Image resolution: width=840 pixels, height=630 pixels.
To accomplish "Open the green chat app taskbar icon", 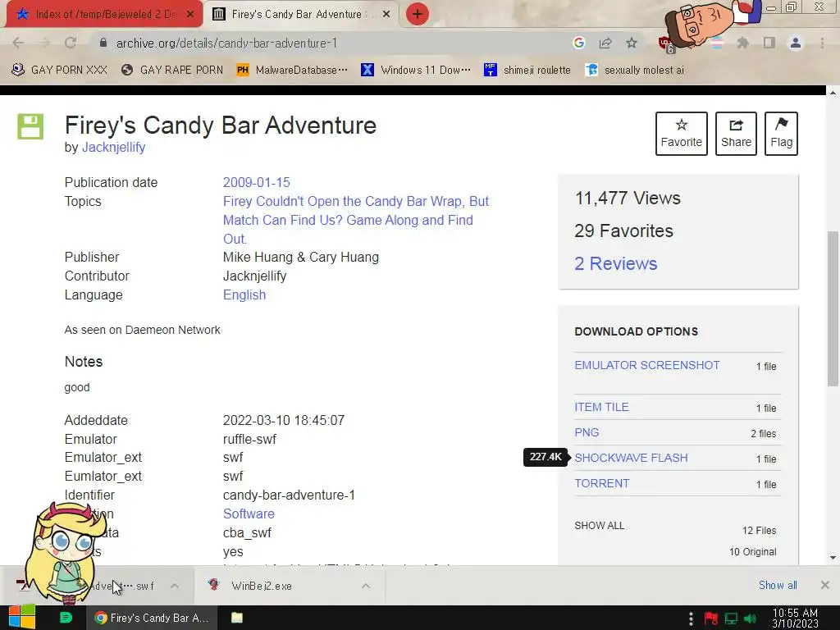I will tap(66, 618).
